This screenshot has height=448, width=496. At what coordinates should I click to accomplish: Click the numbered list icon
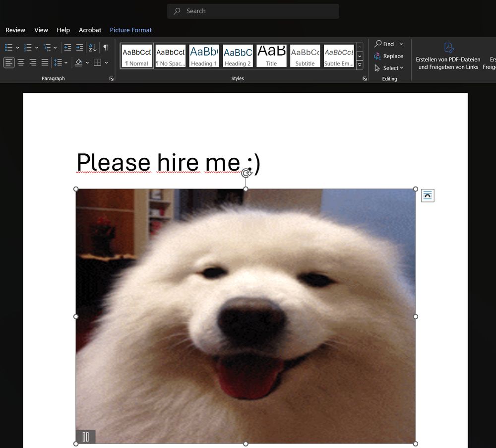(x=28, y=48)
